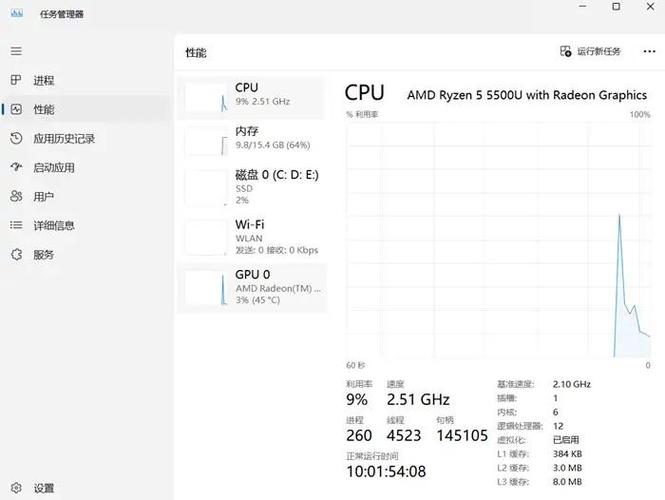
Task: Click the virtualization status 已启用
Action: coord(566,440)
